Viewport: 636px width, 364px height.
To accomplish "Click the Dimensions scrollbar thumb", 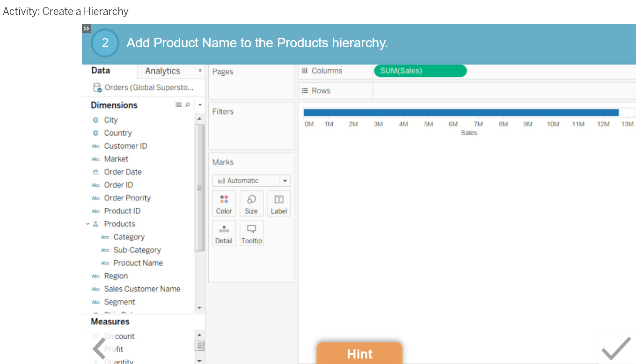I will coord(200,188).
